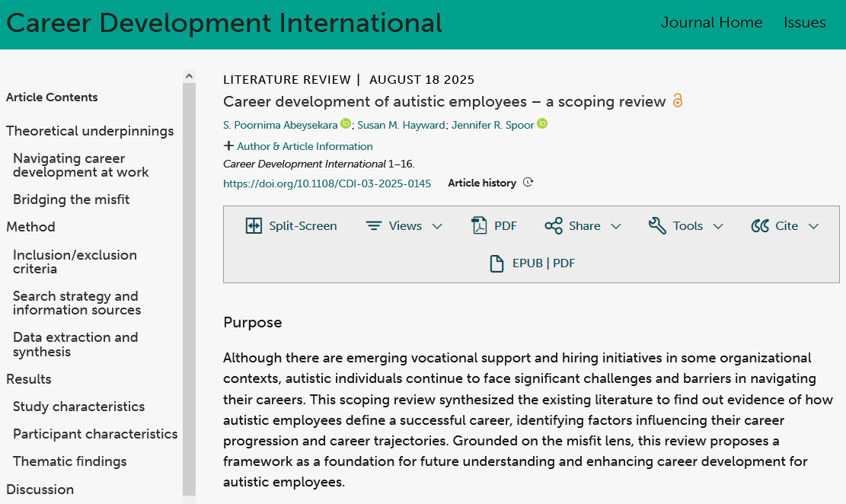Click the PDF document icon in toolbar

pyautogui.click(x=480, y=226)
